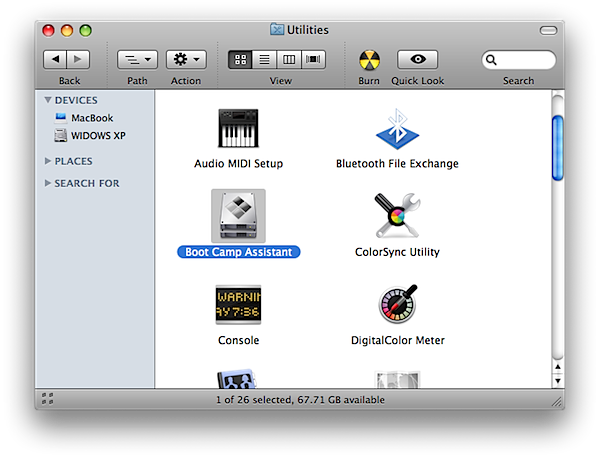Viewport: 600px width, 458px height.
Task: Switch to list view
Action: (x=264, y=59)
